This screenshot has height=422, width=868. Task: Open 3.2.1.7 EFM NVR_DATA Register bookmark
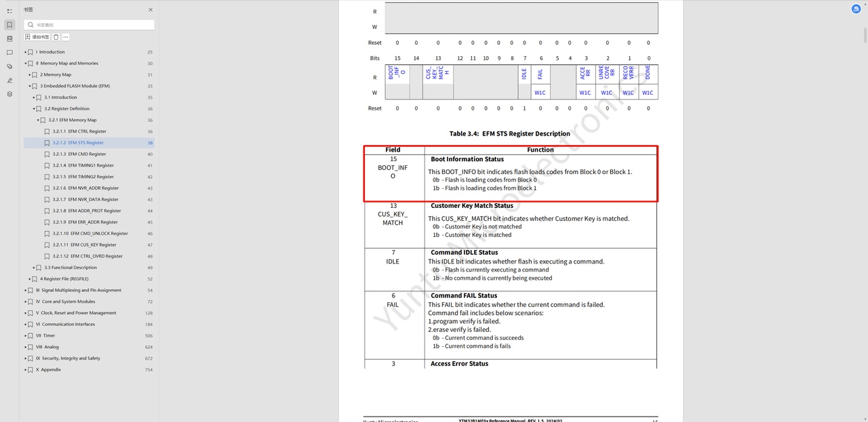pos(85,199)
